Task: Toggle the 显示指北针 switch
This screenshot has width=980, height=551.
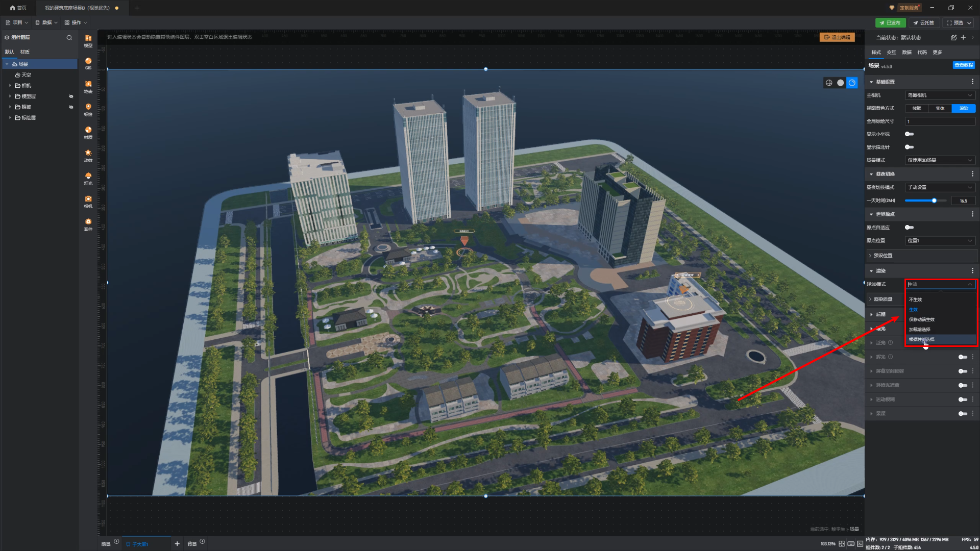Action: [909, 147]
